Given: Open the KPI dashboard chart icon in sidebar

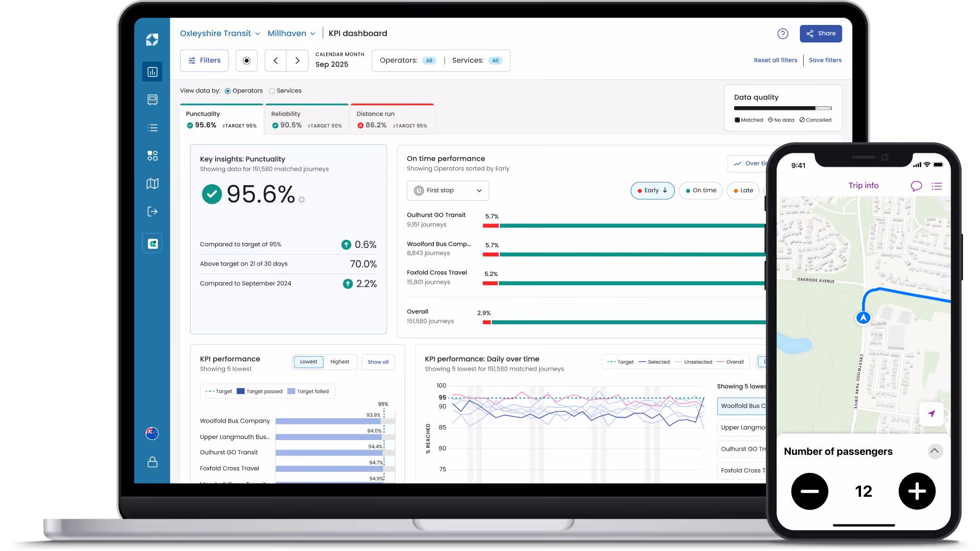Looking at the screenshot, I should 152,72.
